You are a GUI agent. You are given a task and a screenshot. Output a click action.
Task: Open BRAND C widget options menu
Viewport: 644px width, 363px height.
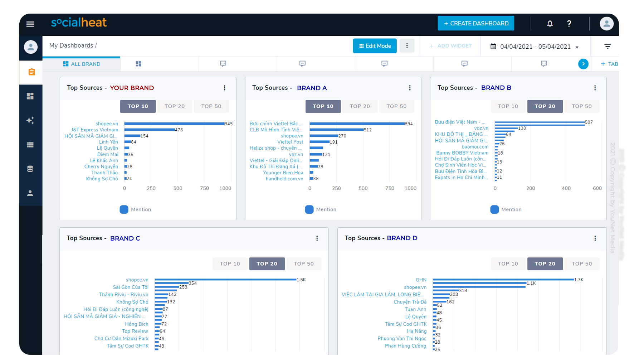(317, 238)
